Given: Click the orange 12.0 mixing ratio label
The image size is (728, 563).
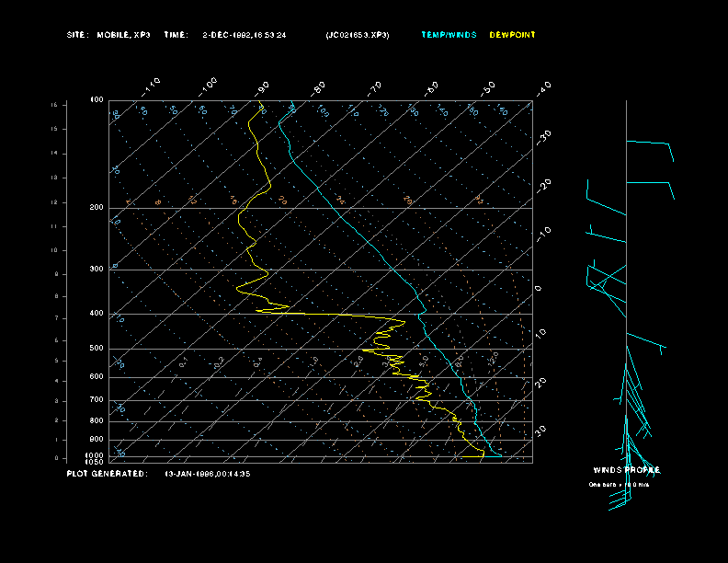Looking at the screenshot, I should tap(494, 358).
